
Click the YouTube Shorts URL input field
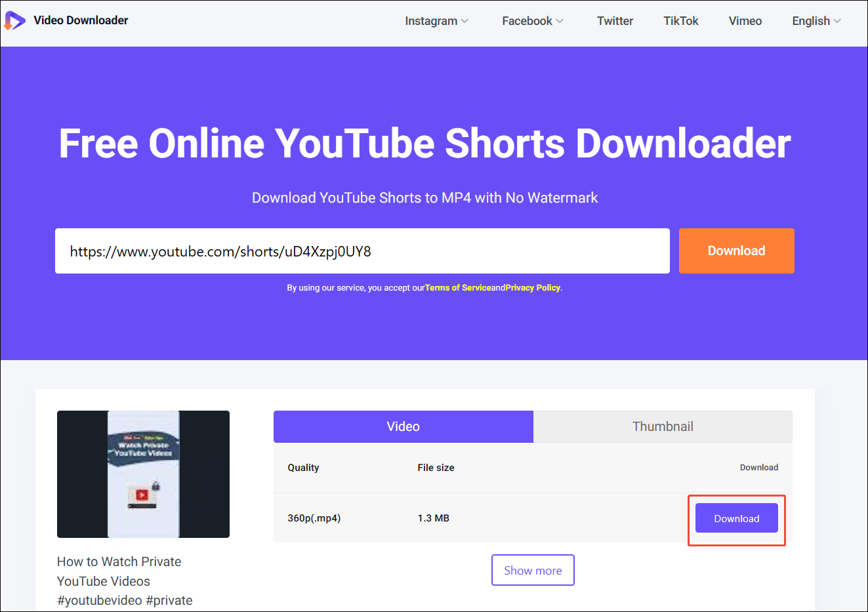(x=362, y=251)
